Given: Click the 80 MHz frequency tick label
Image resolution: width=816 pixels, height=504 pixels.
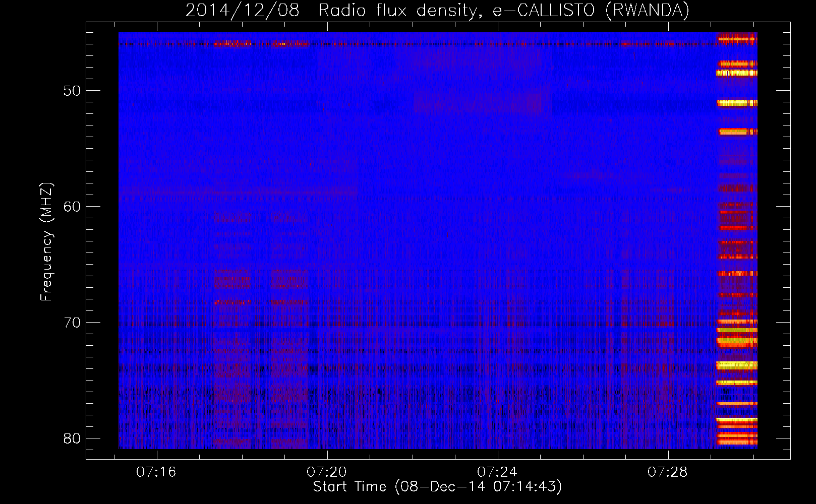Looking at the screenshot, I should pos(72,438).
